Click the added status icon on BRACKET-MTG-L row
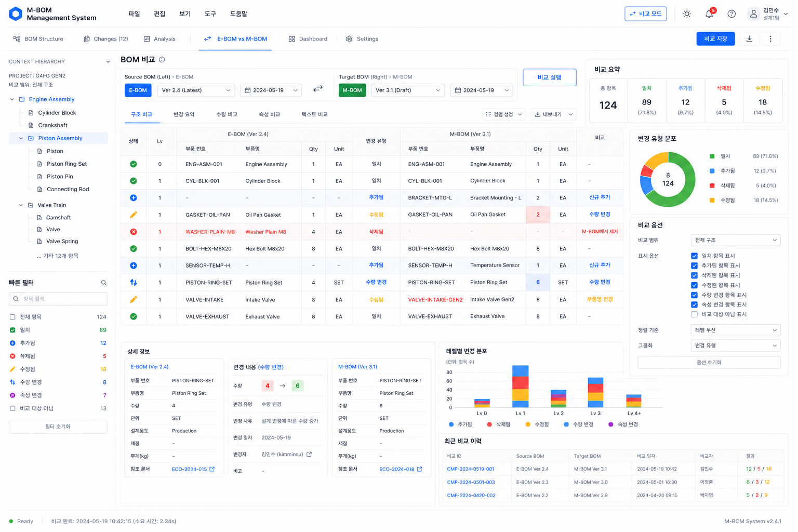The image size is (798, 532). coord(134,198)
